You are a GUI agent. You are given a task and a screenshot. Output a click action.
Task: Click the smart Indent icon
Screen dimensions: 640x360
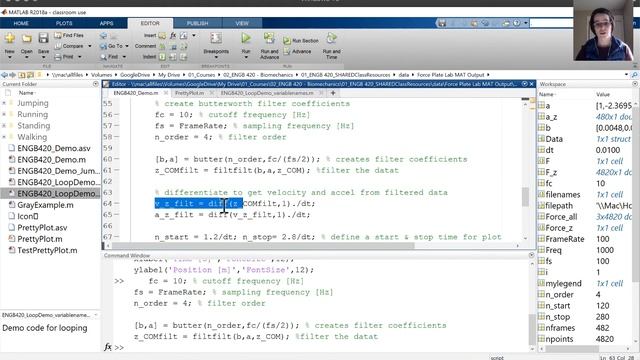[x=162, y=57]
